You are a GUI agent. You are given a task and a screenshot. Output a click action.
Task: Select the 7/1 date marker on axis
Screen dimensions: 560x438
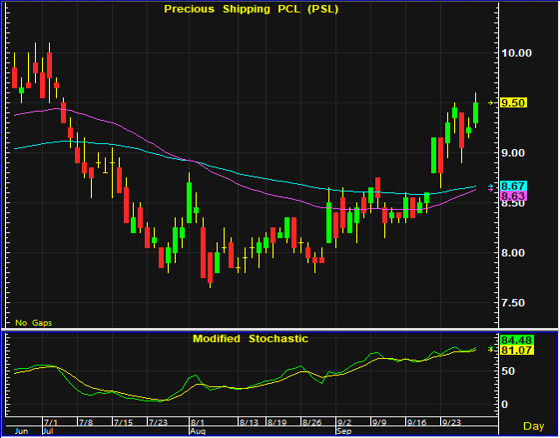48,423
